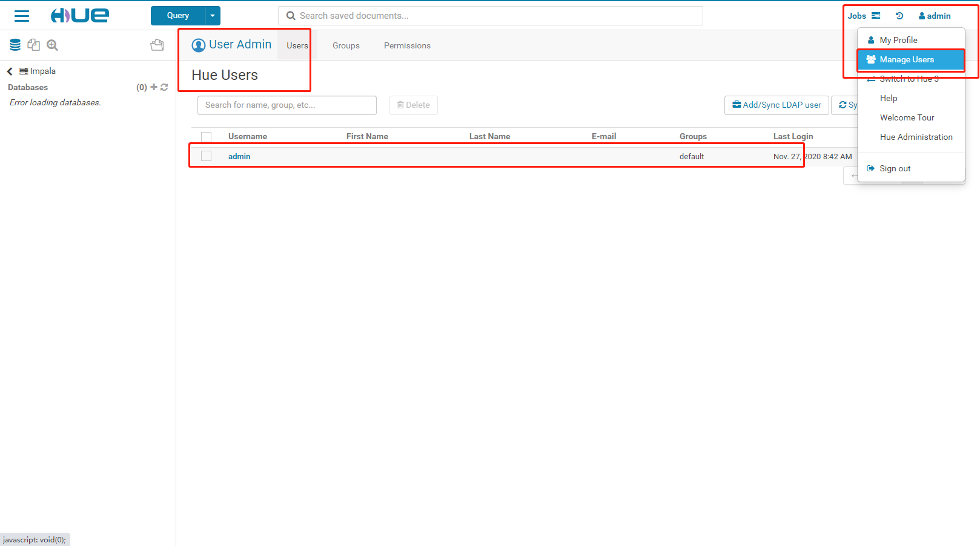
Task: Go back from Impala source
Action: point(10,71)
